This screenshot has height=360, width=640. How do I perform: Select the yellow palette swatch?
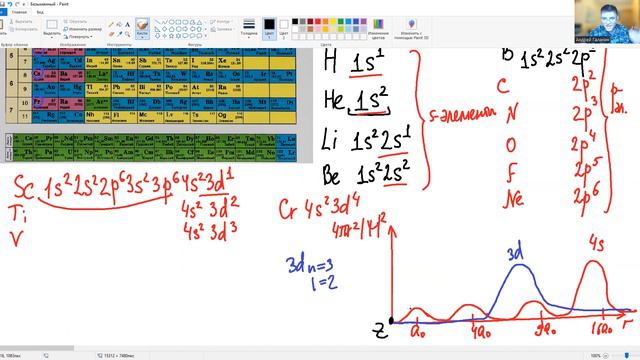click(333, 22)
